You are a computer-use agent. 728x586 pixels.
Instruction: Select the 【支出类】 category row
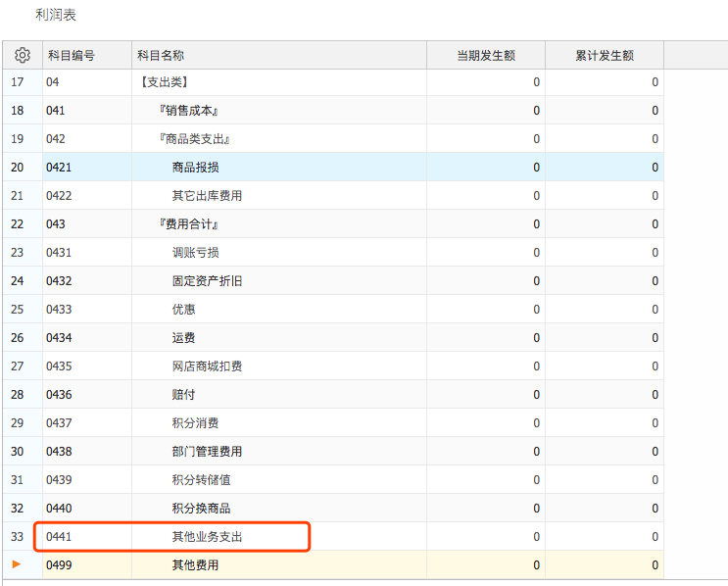165,82
